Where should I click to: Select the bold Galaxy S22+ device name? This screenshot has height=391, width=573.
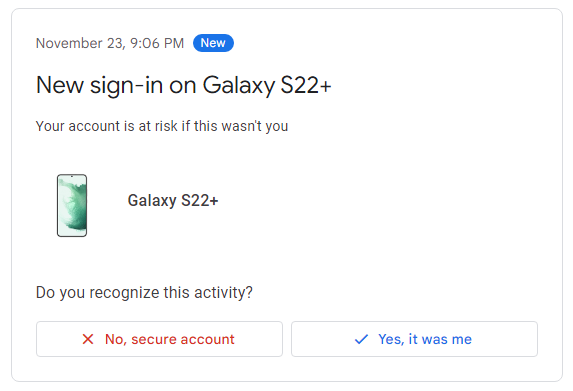[173, 200]
